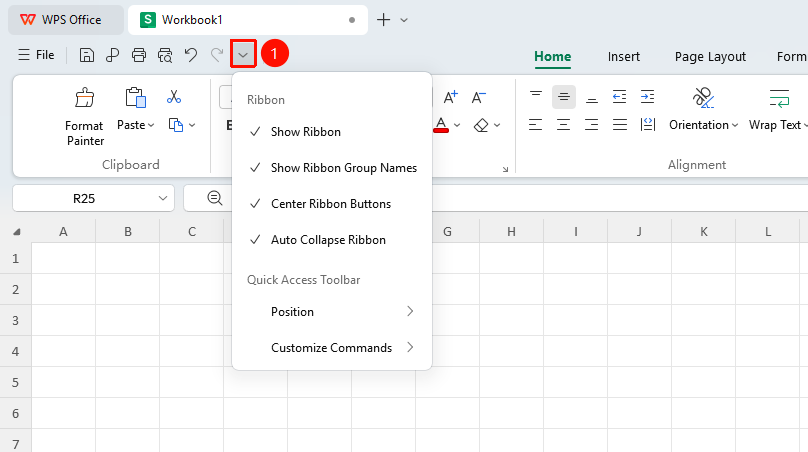Viewport: 808px width, 452px height.
Task: Click the Decrease Indent icon
Action: 619,96
